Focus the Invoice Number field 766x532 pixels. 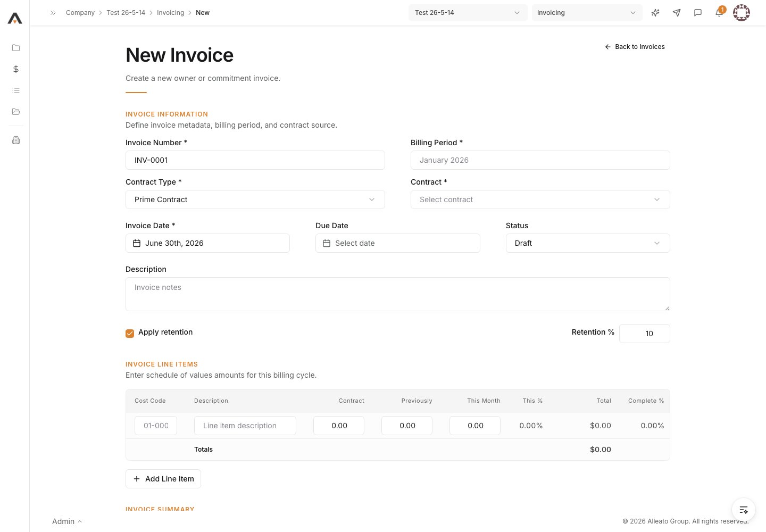click(255, 160)
